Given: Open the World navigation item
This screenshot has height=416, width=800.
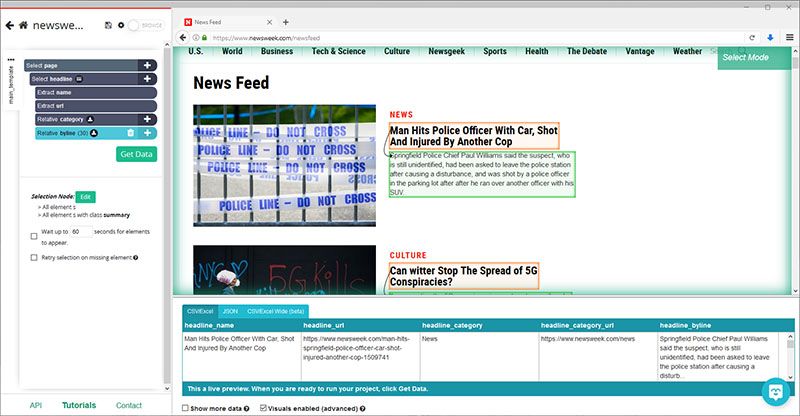Looking at the screenshot, I should [x=232, y=51].
